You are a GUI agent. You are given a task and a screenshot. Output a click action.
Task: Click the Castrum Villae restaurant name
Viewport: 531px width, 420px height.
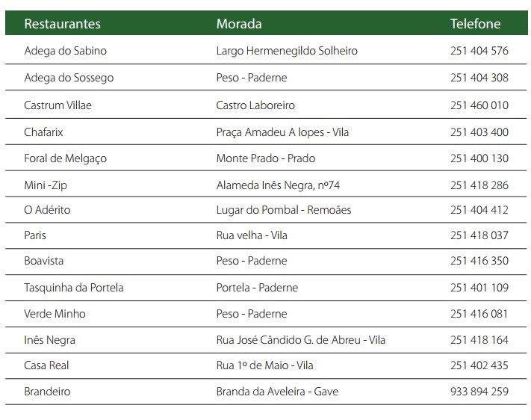(58, 105)
